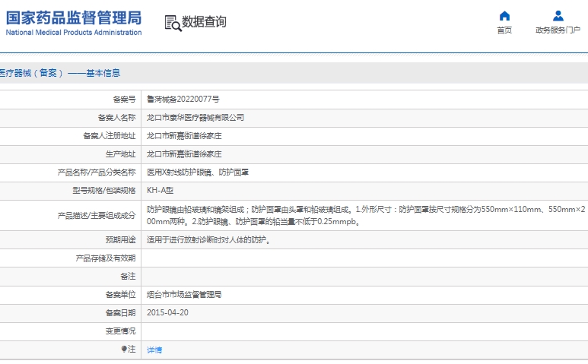Click the intended use text 适用于进行放射诊断时
This screenshot has width=588, height=364.
tap(208, 239)
